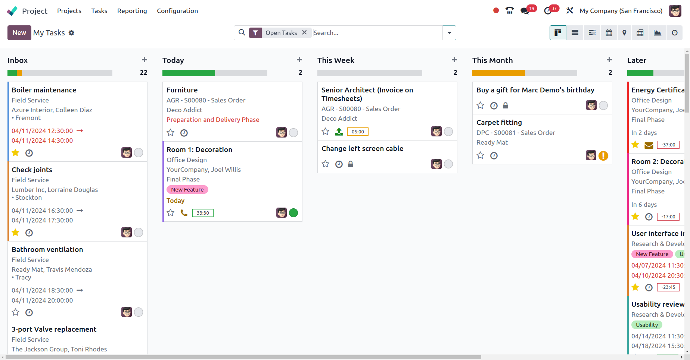Open the activities clock in top bar
The width and height of the screenshot is (690, 360).
click(x=548, y=11)
